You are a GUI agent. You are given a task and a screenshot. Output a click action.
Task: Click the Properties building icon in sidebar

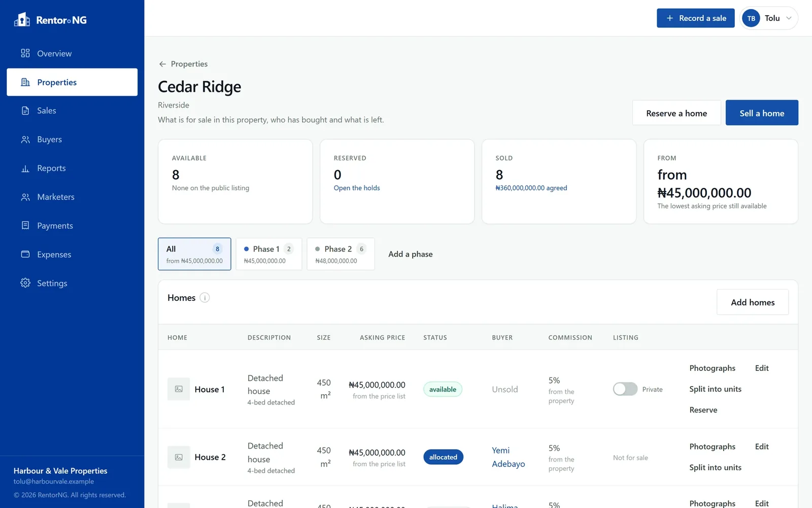coord(25,82)
